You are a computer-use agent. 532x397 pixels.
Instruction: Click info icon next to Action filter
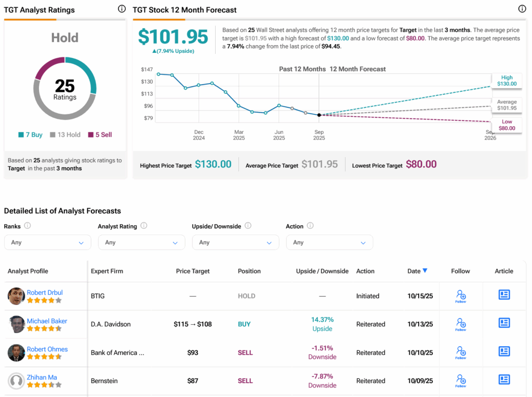click(310, 226)
